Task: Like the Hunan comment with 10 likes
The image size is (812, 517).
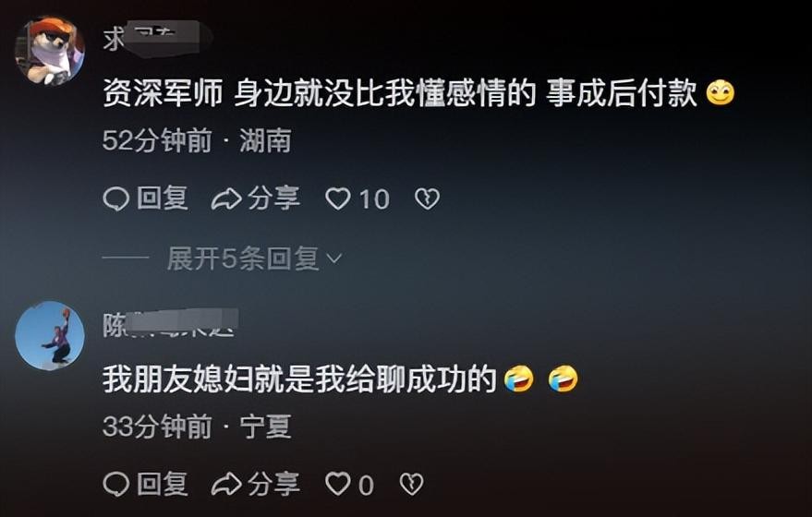Action: pyautogui.click(x=338, y=198)
